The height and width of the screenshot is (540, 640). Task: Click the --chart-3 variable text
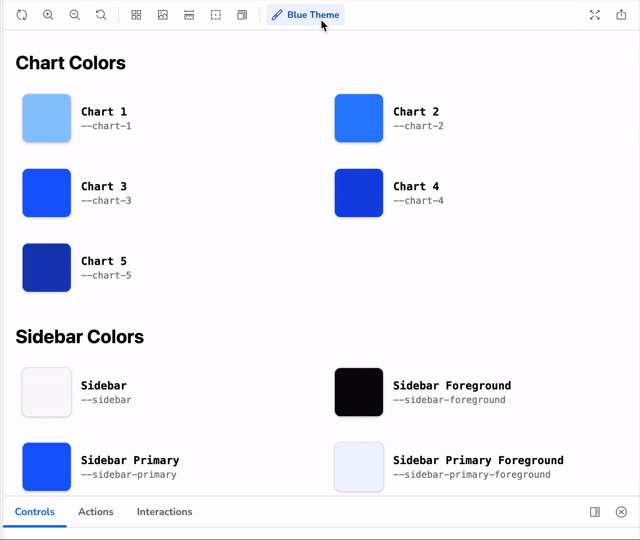(x=106, y=201)
